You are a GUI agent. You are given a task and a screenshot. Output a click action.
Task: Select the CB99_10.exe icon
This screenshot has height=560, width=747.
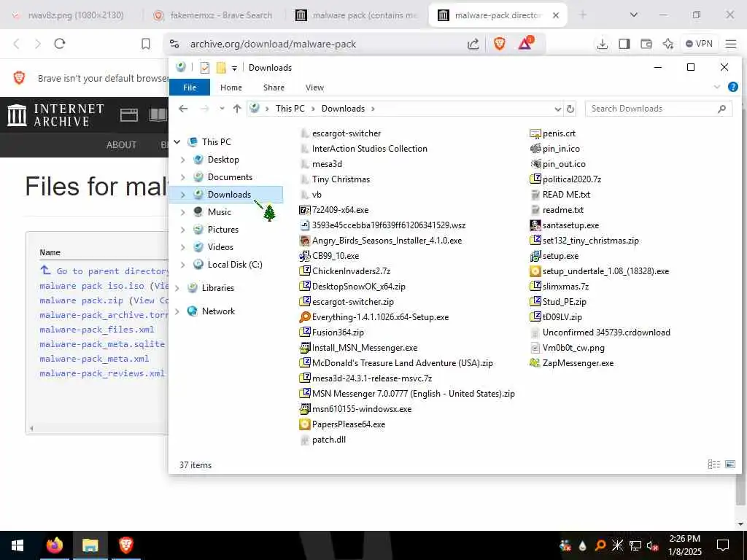(x=305, y=256)
